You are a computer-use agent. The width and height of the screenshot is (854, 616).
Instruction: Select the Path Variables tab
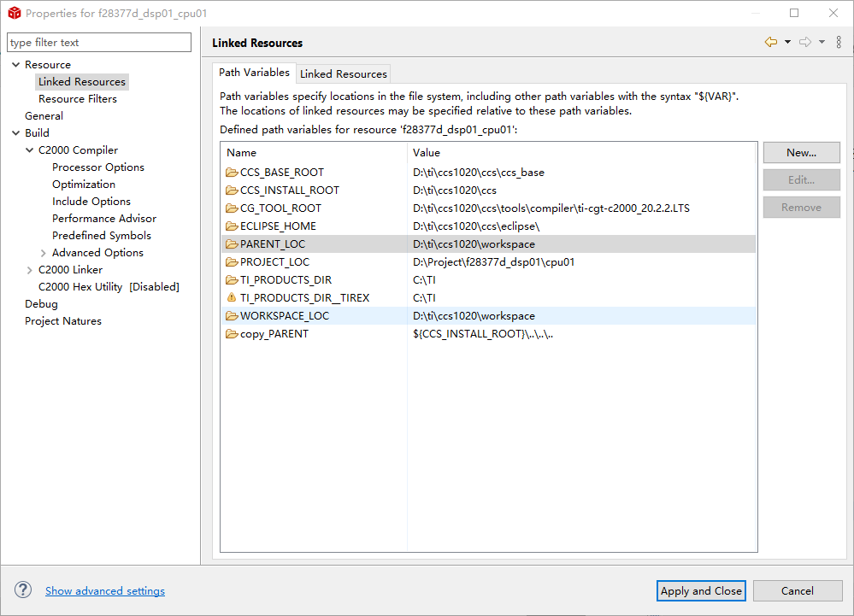[254, 73]
